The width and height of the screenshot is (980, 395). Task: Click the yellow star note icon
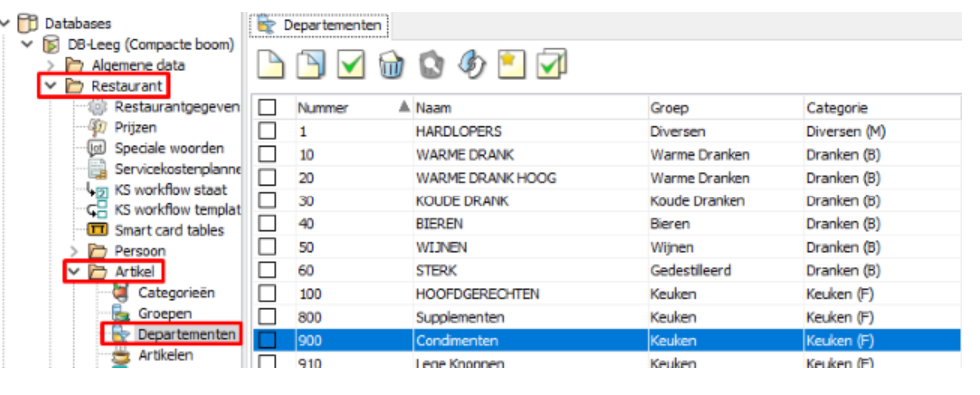[511, 64]
